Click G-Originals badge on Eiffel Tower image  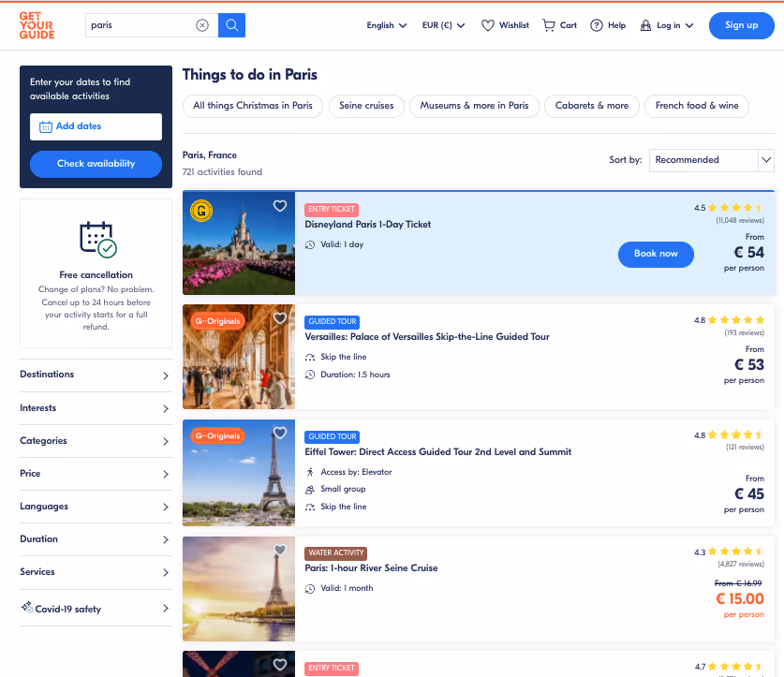[x=217, y=435]
